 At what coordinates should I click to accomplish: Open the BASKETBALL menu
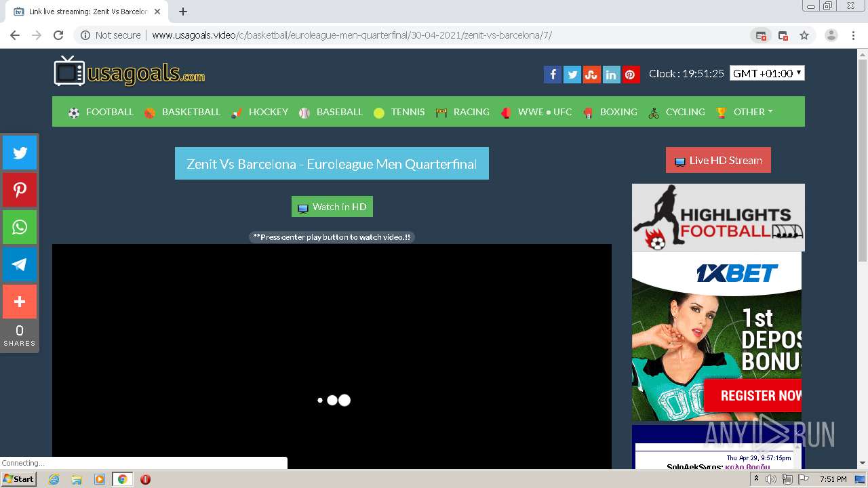click(182, 112)
